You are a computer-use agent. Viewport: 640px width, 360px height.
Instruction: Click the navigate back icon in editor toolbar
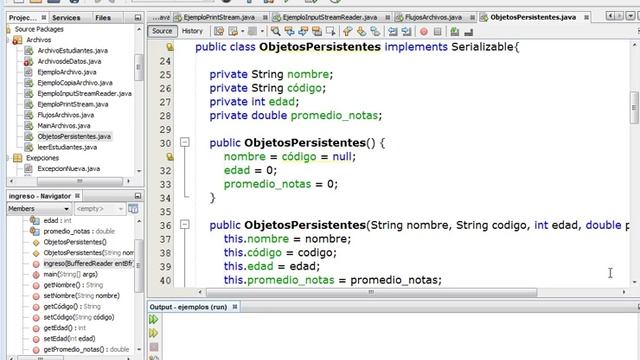point(233,31)
